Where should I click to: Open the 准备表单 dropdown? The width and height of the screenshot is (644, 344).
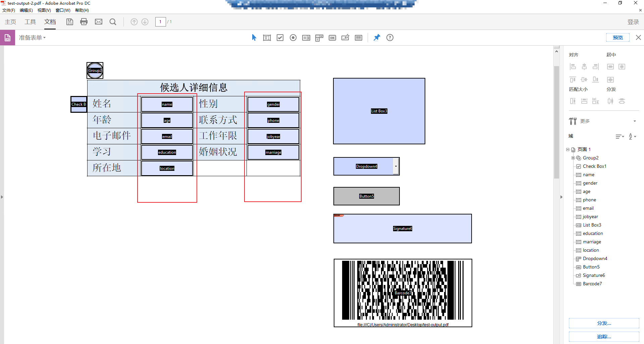32,37
